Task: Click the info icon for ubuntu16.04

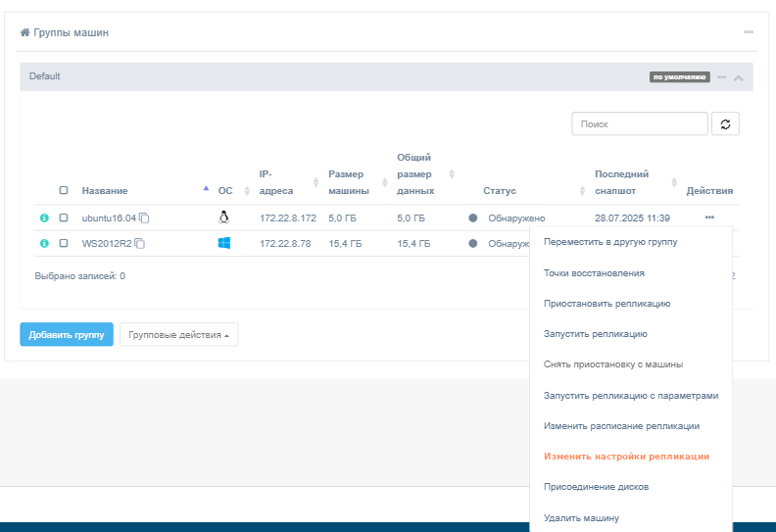Action: [x=44, y=218]
